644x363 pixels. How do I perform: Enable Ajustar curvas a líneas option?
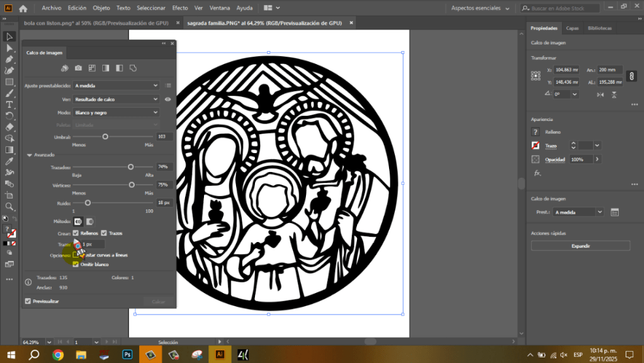pyautogui.click(x=76, y=255)
